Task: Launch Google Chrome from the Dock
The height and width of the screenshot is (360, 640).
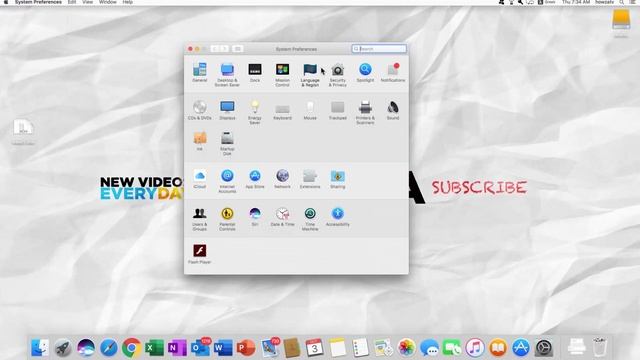Action: [131, 348]
